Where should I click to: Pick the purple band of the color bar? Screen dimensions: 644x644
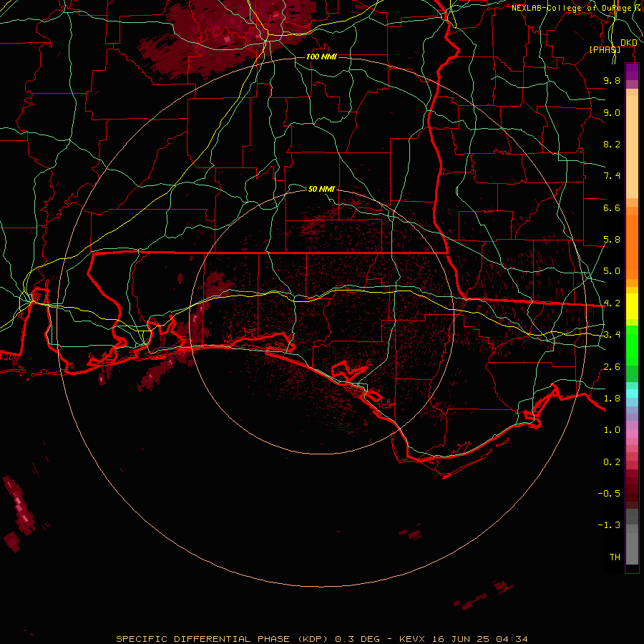point(632,72)
